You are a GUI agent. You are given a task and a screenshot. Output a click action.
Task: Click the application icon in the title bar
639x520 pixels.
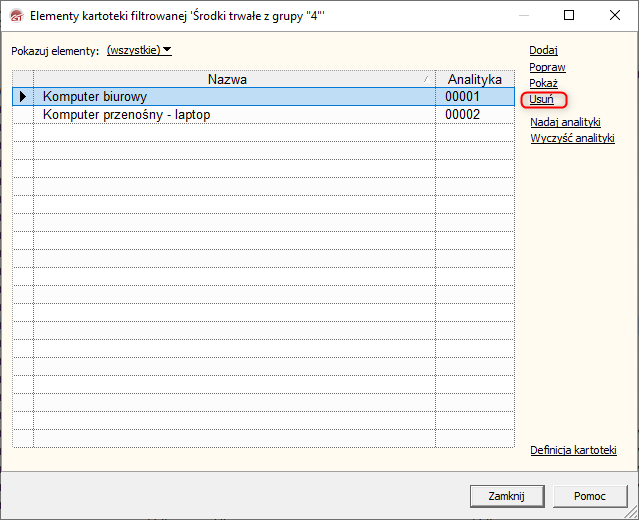click(x=16, y=16)
